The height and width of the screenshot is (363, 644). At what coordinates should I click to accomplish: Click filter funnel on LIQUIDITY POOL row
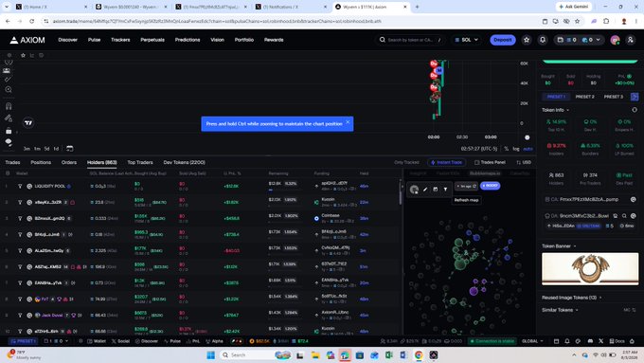point(20,186)
